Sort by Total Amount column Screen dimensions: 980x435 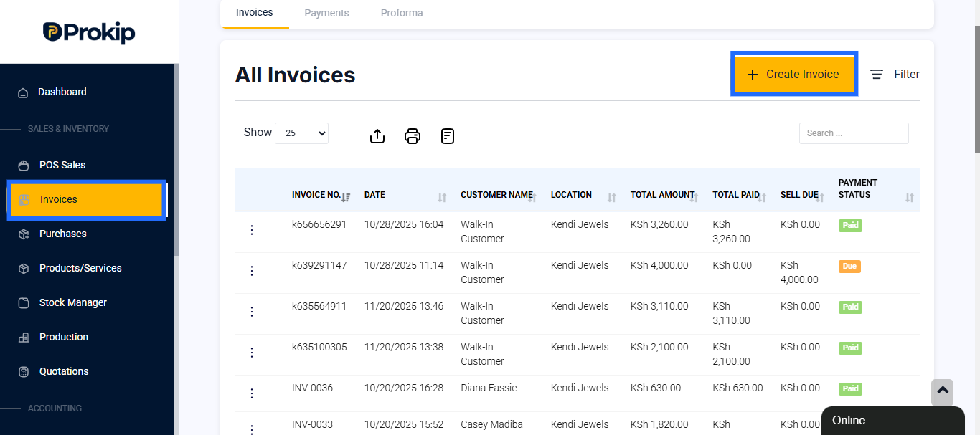pos(664,195)
